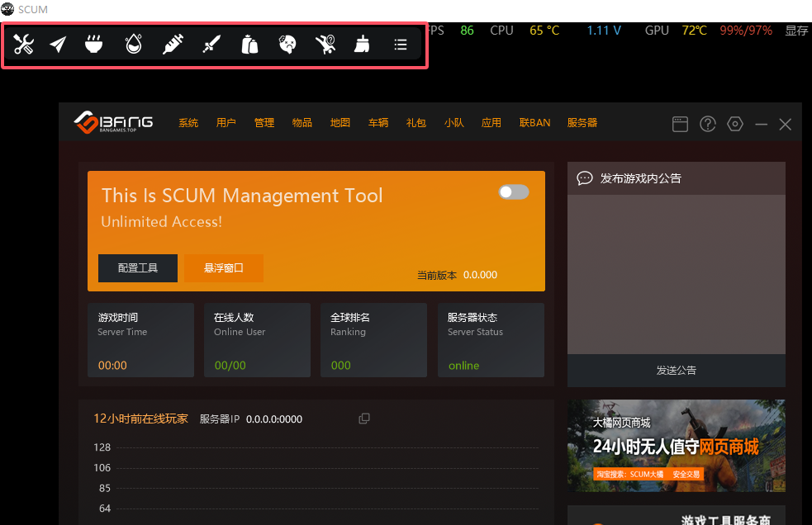Click the 128 chart axis label
Screen dimensions: 812x525
click(x=102, y=447)
